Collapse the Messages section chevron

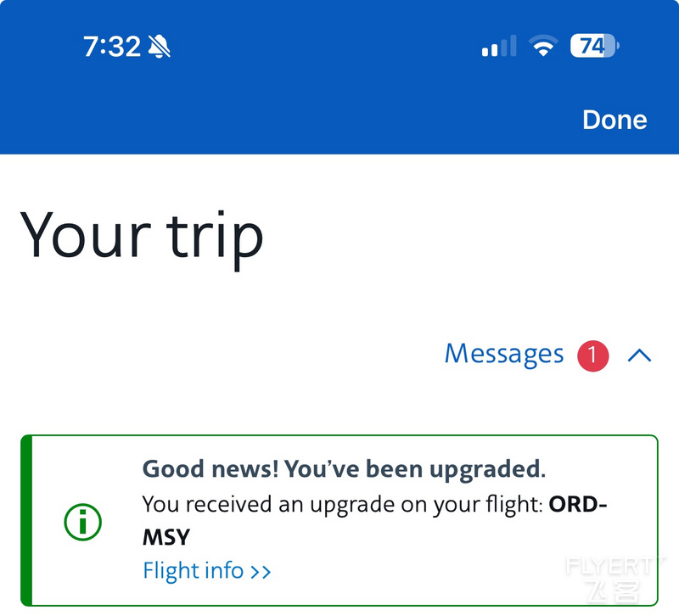click(x=639, y=356)
